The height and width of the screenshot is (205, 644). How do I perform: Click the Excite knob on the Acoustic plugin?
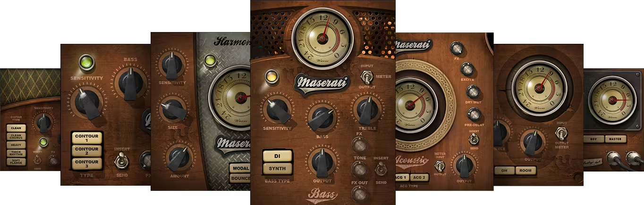tap(467, 69)
